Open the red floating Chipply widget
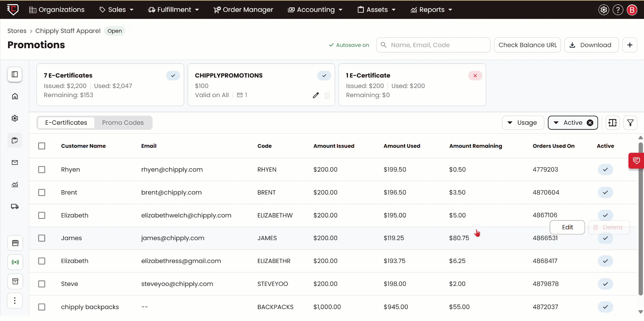Viewport: 644px width, 321px height. 636,160
